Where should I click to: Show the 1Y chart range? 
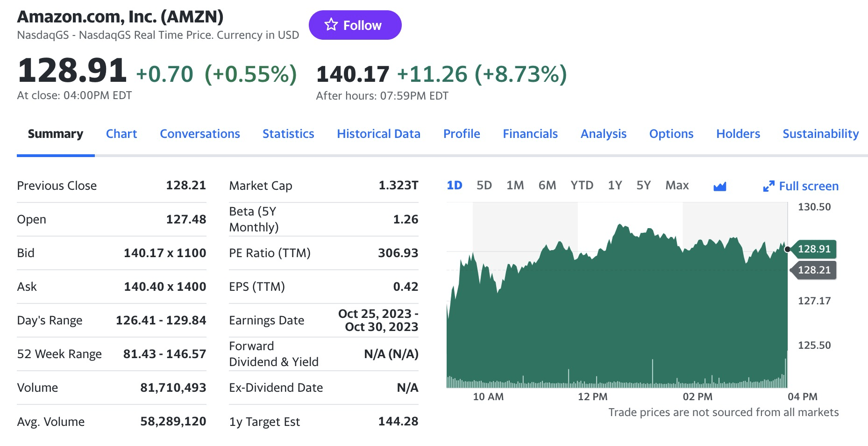coord(615,186)
